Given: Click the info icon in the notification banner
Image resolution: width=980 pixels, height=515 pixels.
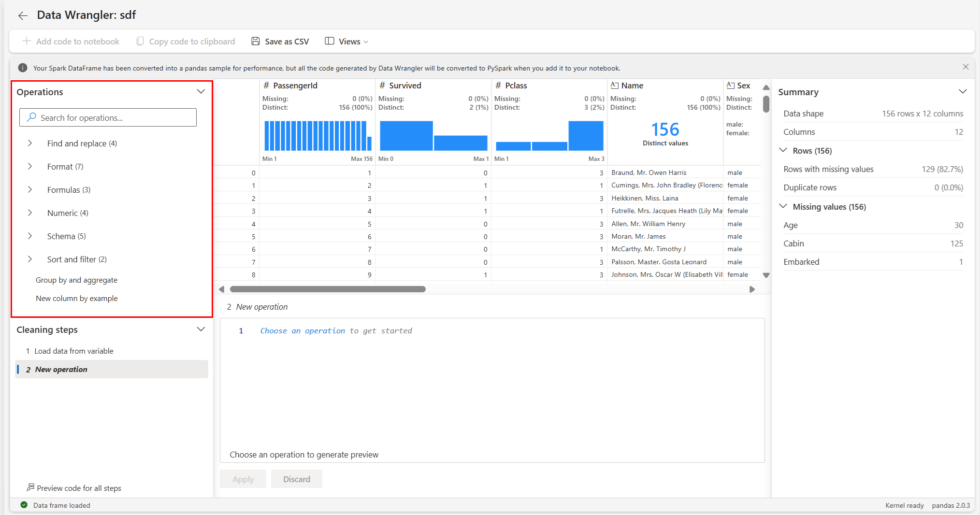Looking at the screenshot, I should tap(23, 68).
